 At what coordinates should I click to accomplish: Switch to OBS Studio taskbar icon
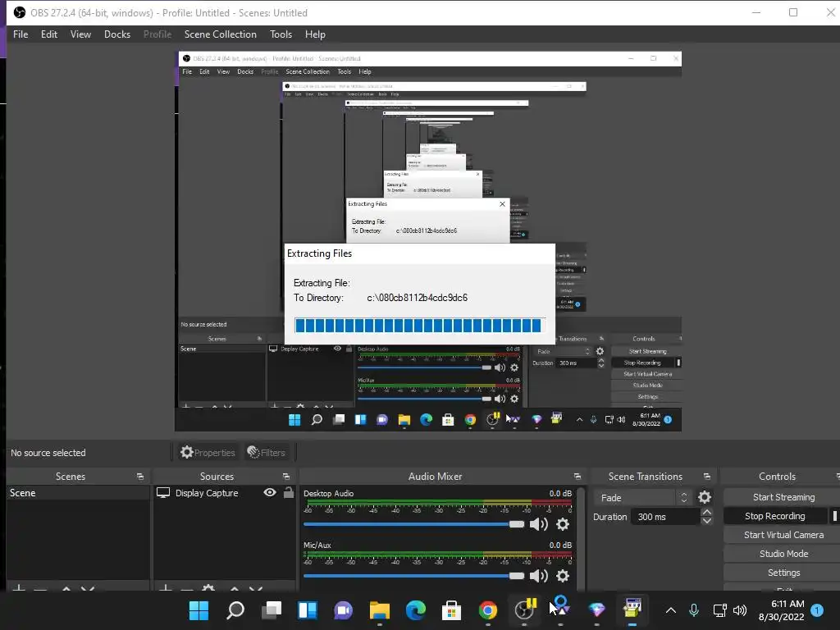coord(524,610)
